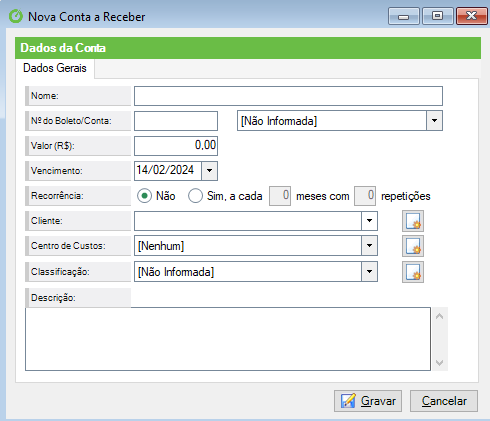Open the Vencimento date picker dropdown

tap(209, 171)
